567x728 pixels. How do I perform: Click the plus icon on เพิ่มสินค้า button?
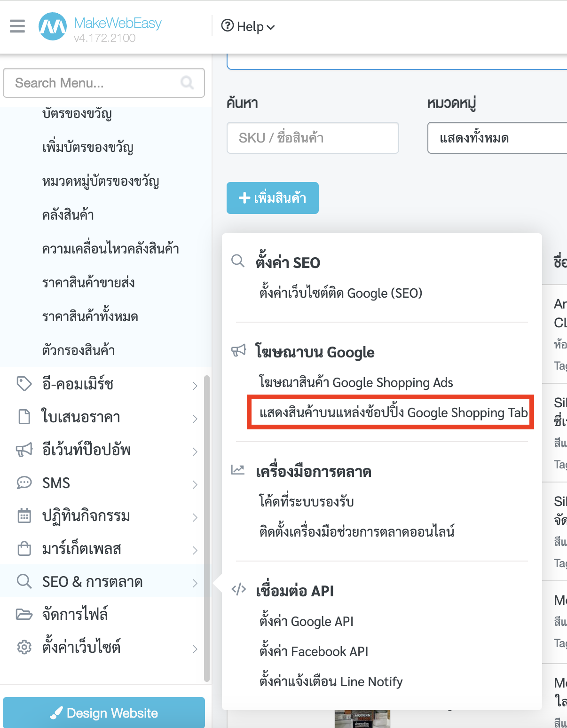pos(244,198)
